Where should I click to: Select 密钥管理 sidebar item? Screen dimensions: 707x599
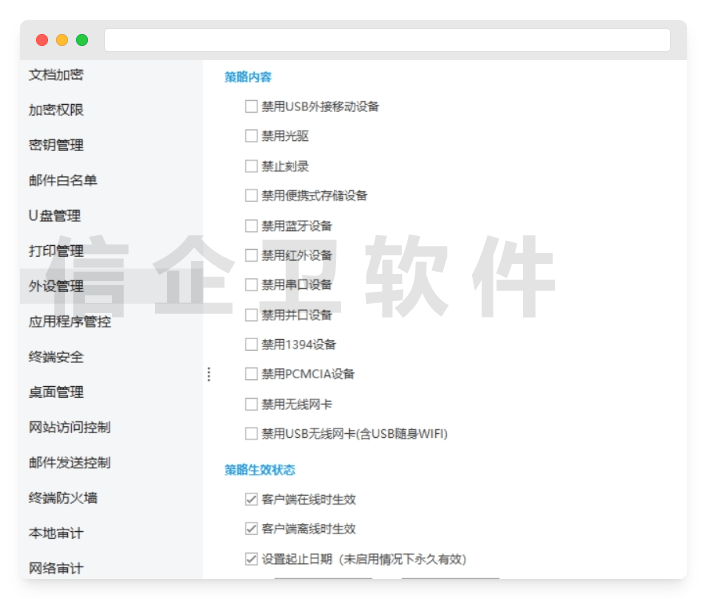pyautogui.click(x=56, y=145)
